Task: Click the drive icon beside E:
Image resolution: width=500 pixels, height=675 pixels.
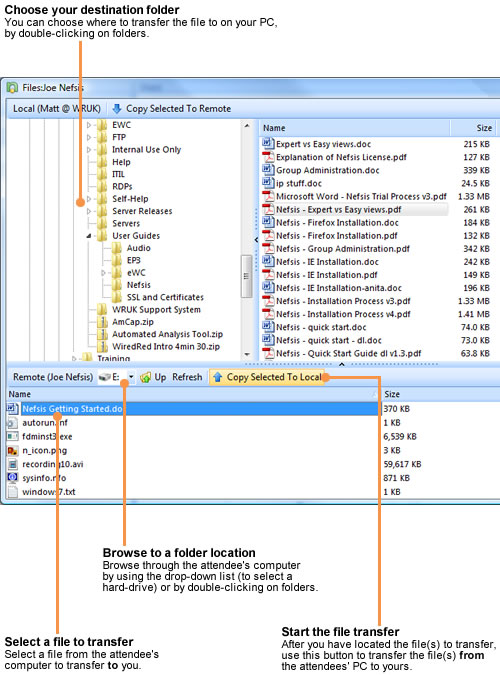Action: 105,377
